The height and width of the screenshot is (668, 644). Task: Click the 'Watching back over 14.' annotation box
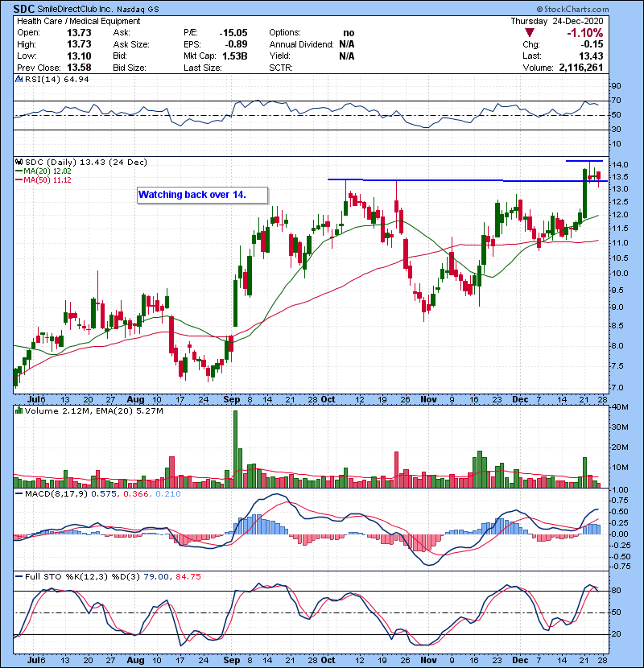(x=202, y=195)
